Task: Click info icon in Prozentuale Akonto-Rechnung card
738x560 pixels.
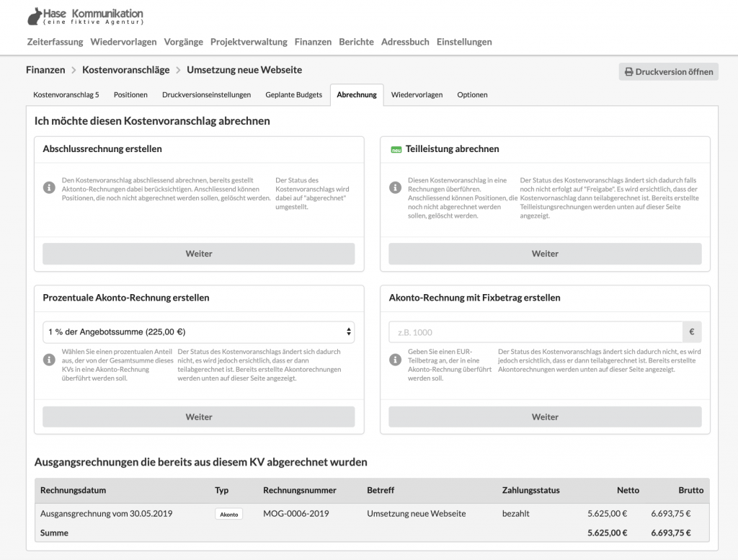Action: pos(49,360)
